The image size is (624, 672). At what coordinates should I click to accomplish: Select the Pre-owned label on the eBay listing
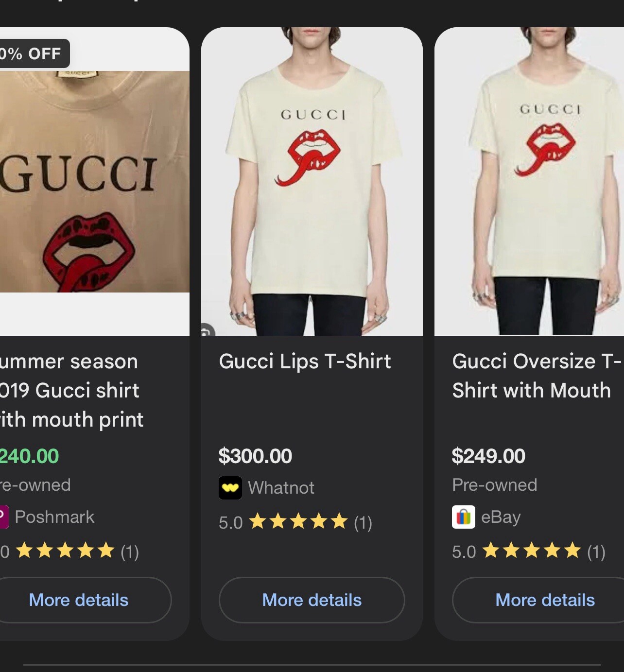click(494, 484)
